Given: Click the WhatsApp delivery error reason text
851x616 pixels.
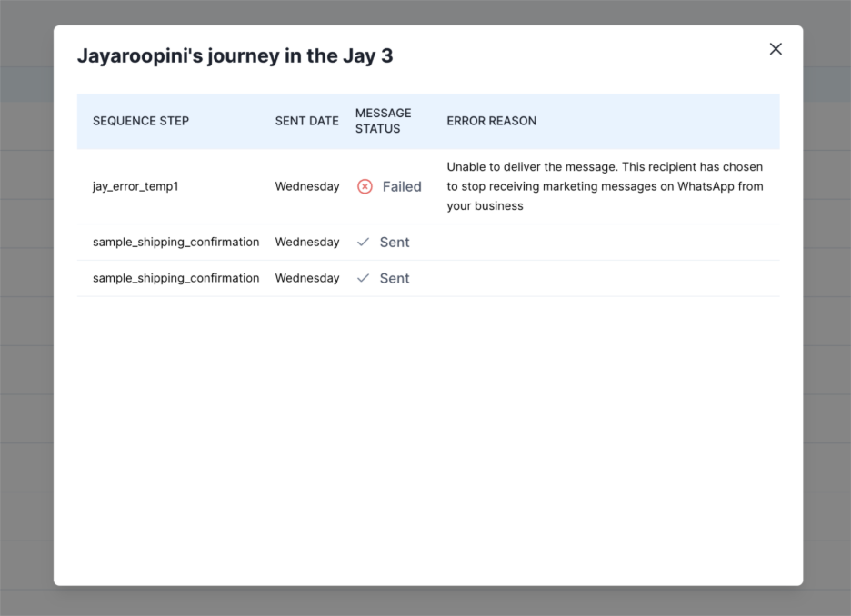Looking at the screenshot, I should pyautogui.click(x=605, y=186).
